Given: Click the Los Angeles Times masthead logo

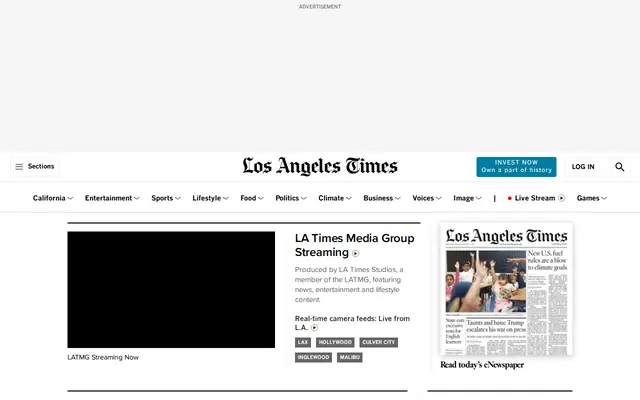Looking at the screenshot, I should [x=320, y=166].
